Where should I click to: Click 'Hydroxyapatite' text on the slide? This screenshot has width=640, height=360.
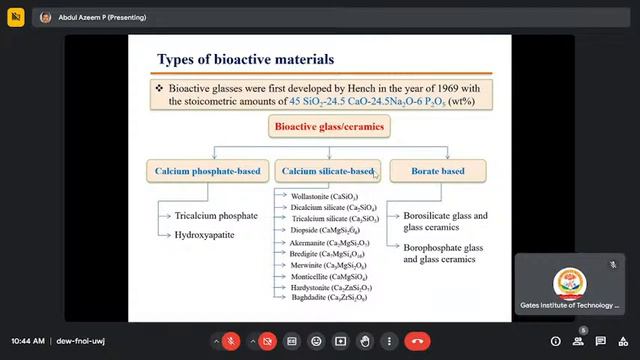pos(204,235)
